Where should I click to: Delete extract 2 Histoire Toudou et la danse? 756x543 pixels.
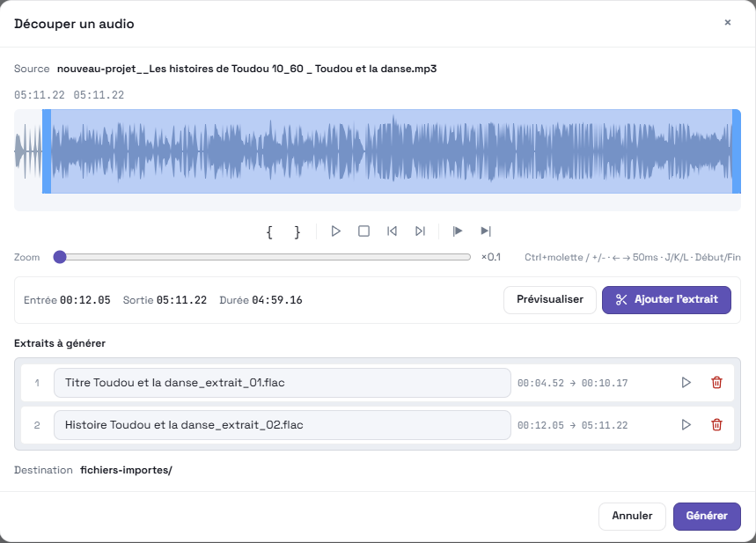tap(717, 425)
